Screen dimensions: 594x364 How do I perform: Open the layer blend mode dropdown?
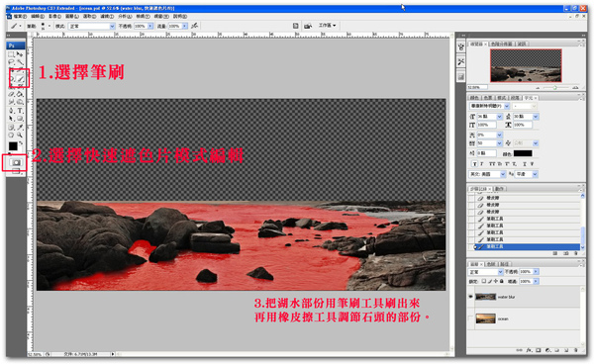click(485, 272)
